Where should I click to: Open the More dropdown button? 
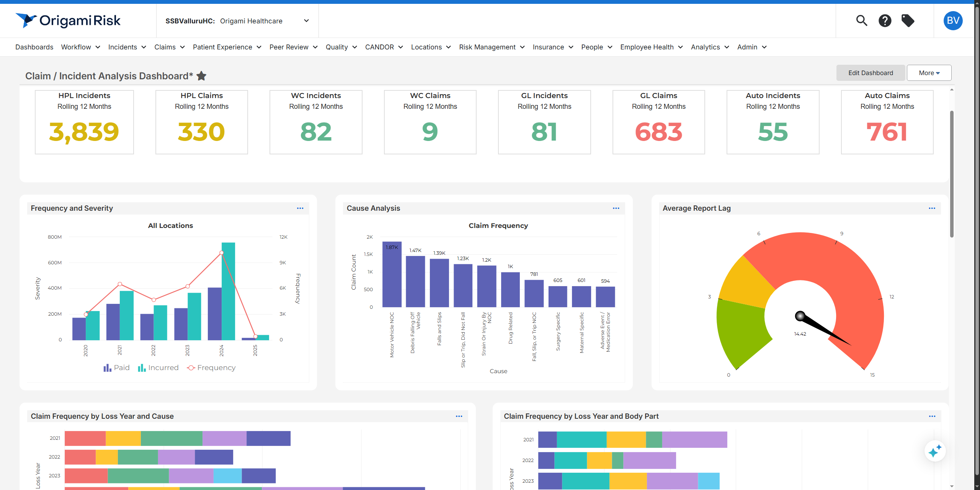click(929, 73)
